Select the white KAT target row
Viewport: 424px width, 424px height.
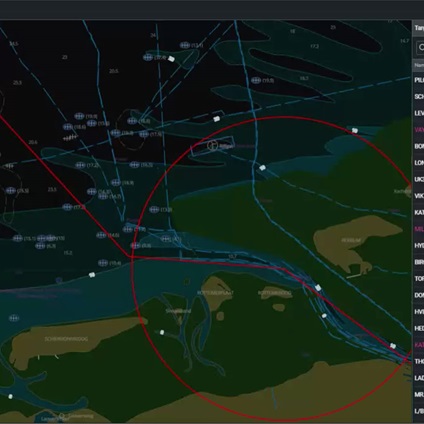click(419, 213)
